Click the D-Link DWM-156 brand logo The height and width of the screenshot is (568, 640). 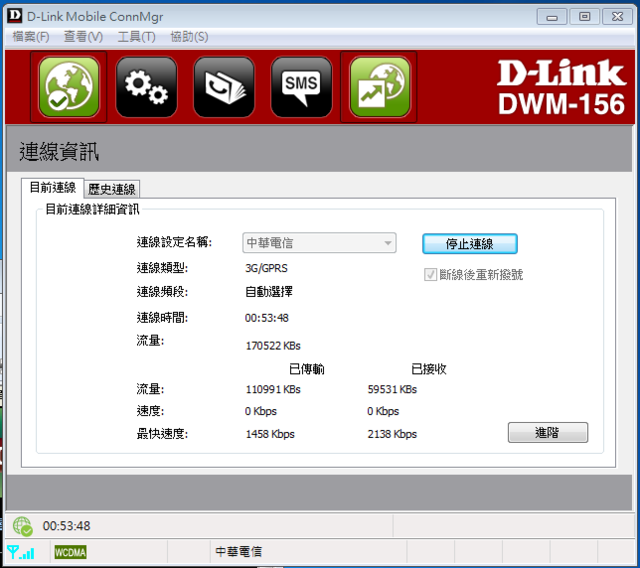(x=561, y=87)
